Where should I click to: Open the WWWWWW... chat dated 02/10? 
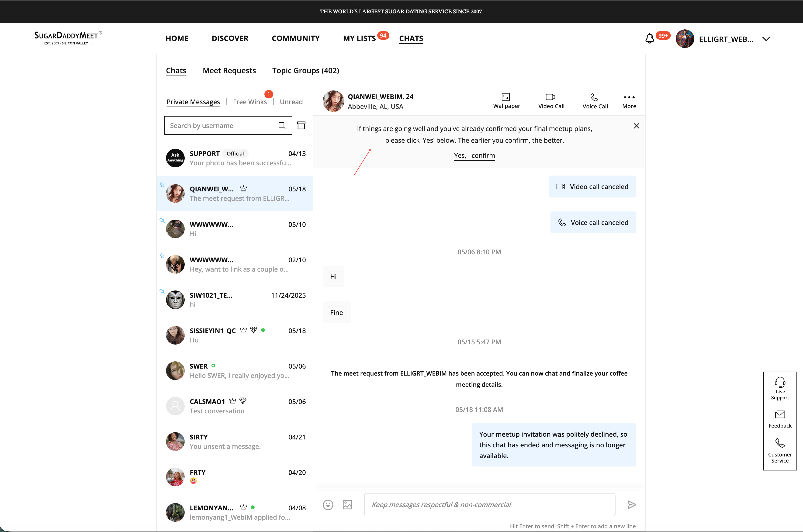[235, 264]
